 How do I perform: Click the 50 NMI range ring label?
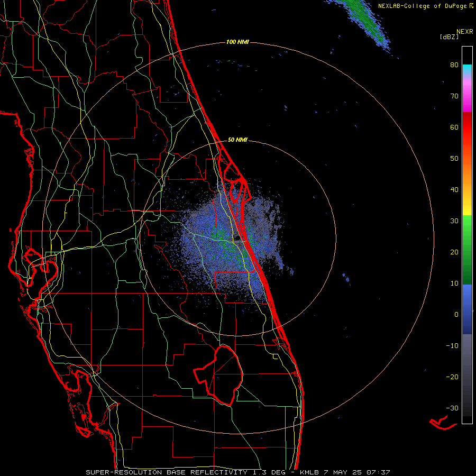coord(237,140)
